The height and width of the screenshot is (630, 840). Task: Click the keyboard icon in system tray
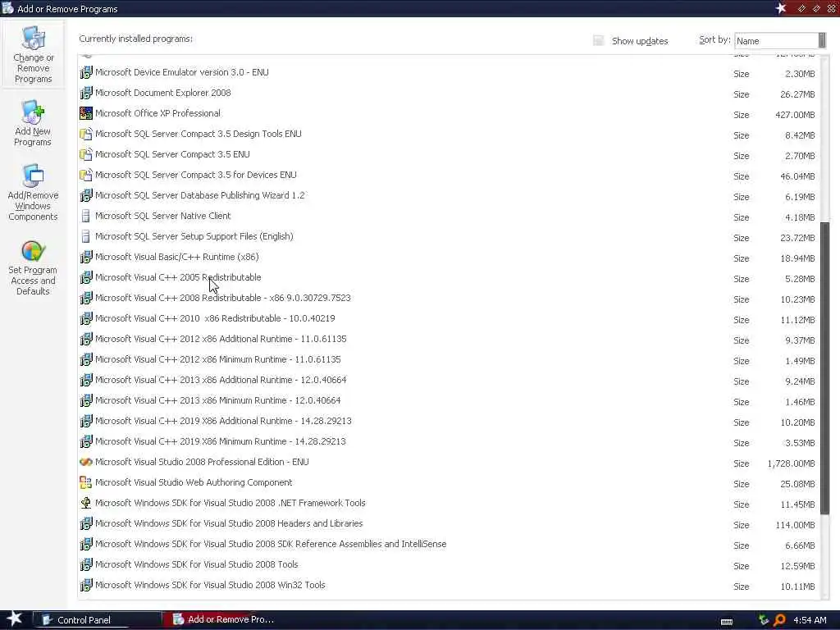727,622
